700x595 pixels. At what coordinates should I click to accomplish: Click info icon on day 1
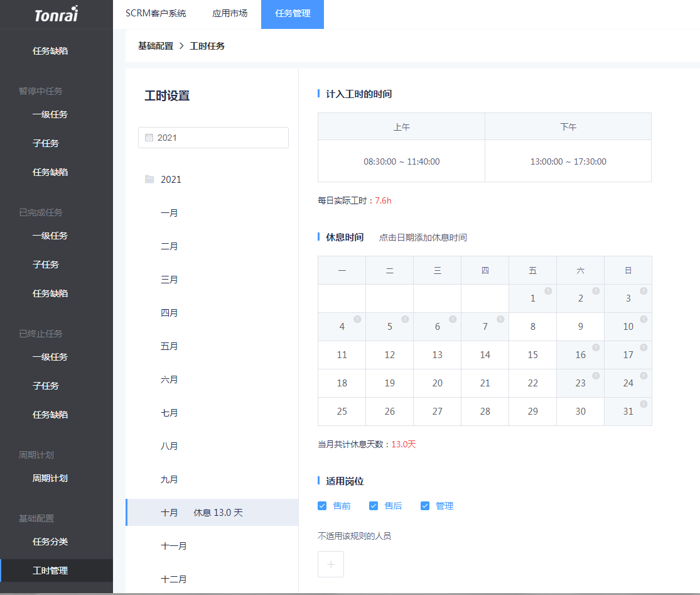pyautogui.click(x=548, y=291)
